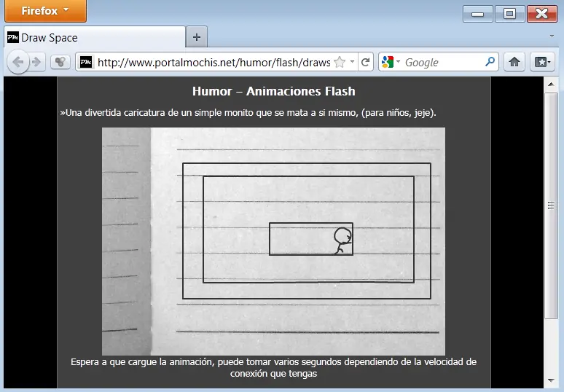Open the URL history dropdown arrow

pos(352,61)
